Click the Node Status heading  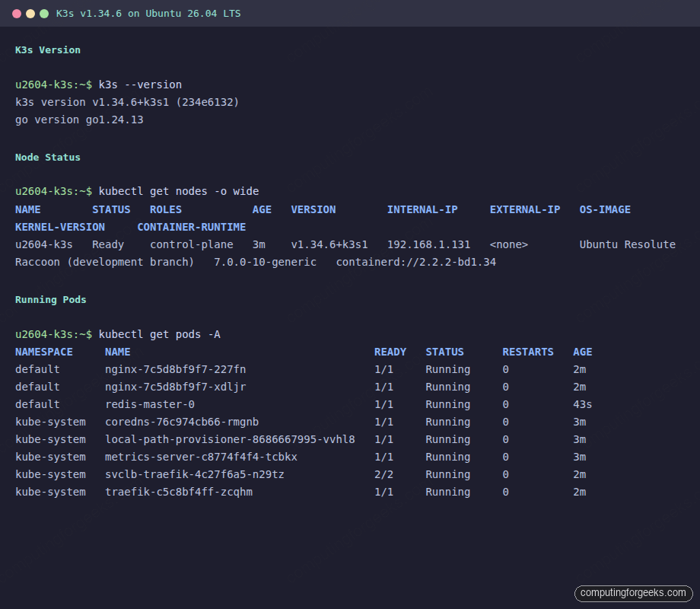click(47, 157)
